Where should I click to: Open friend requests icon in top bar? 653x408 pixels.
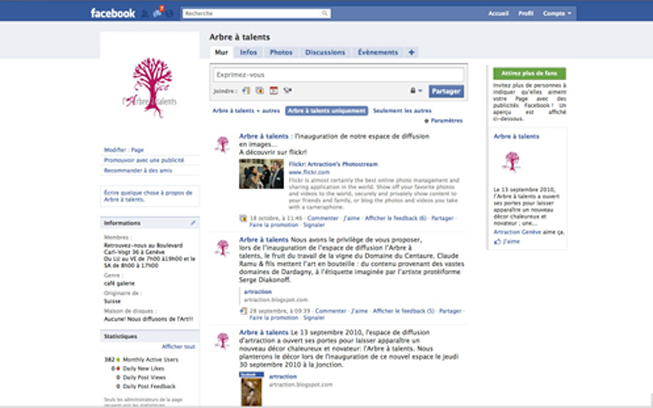[x=145, y=13]
